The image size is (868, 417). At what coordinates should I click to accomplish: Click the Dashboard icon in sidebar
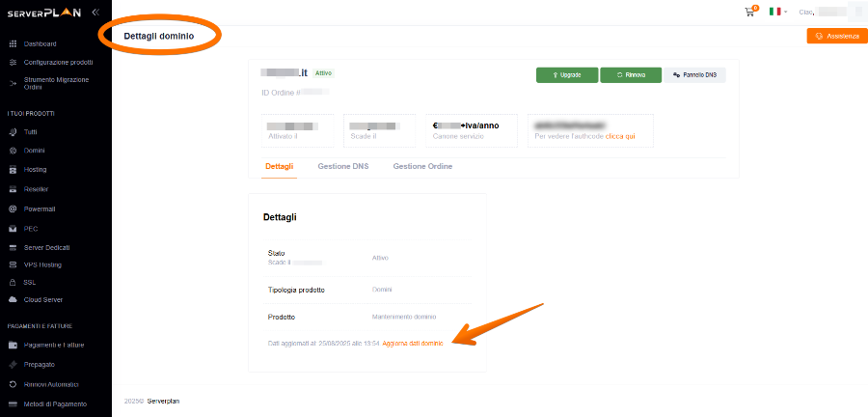coord(13,43)
